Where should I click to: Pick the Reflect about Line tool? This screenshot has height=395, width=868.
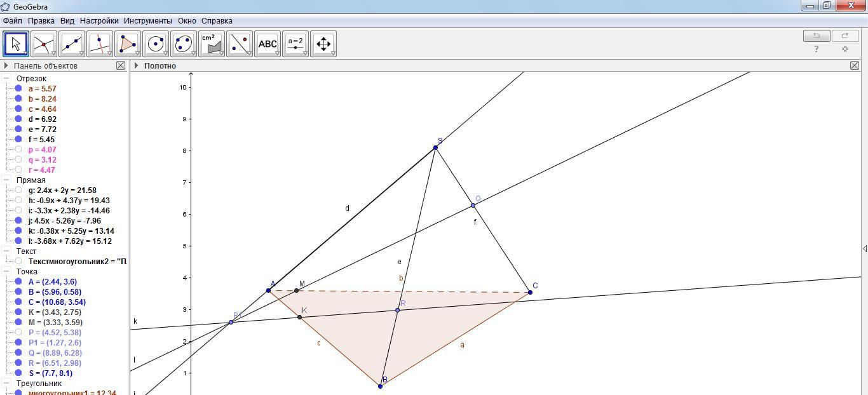[x=240, y=44]
